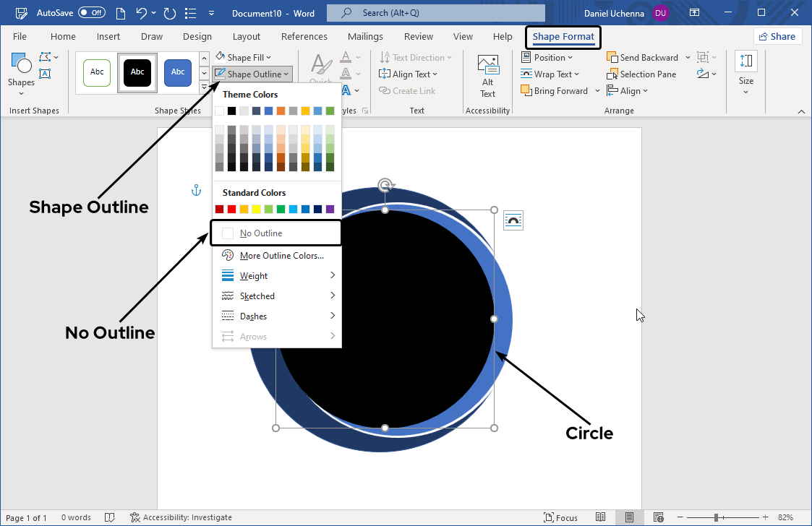Screen dimensions: 812x526
Task: Open the Wrap Text dropdown
Action: (x=548, y=74)
